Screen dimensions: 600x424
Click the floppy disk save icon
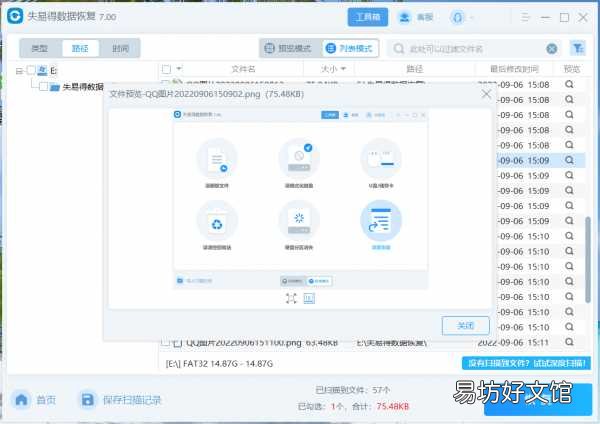pos(88,400)
